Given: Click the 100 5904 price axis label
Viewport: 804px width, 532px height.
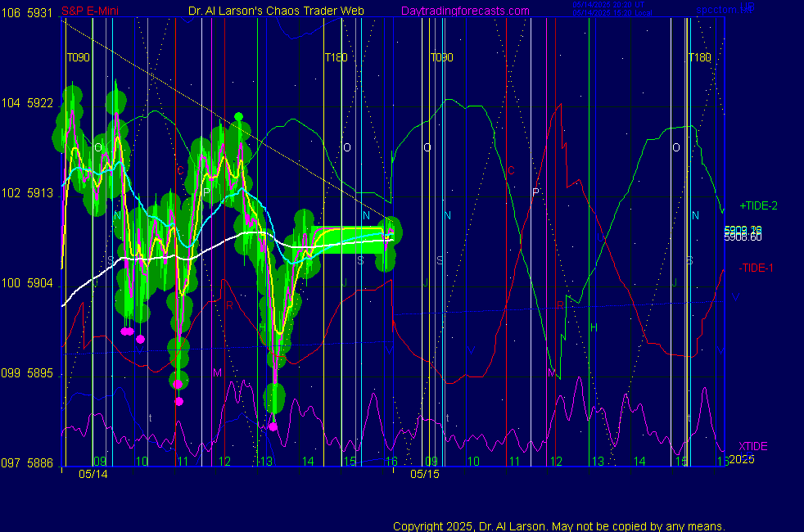Looking at the screenshot, I should [27, 283].
